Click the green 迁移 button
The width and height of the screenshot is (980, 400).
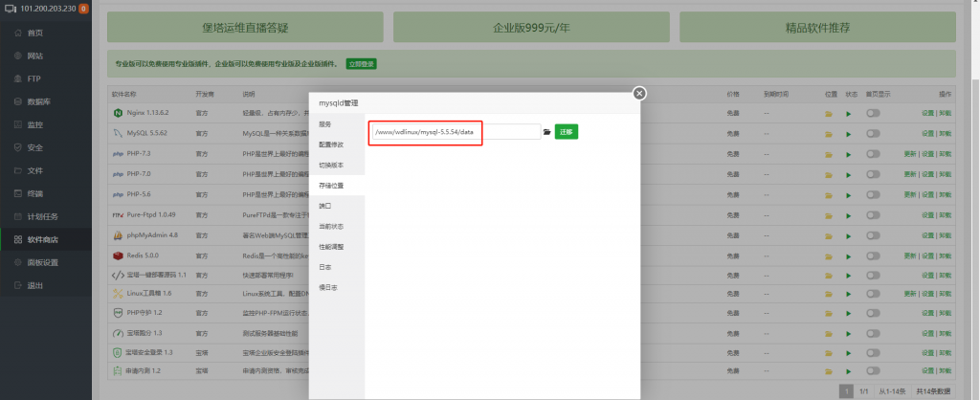pyautogui.click(x=567, y=132)
